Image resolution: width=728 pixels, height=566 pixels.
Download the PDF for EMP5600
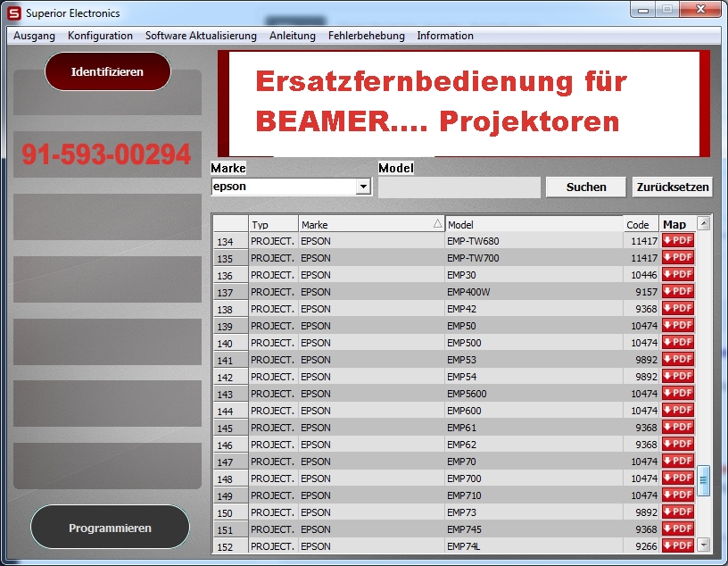tap(678, 394)
